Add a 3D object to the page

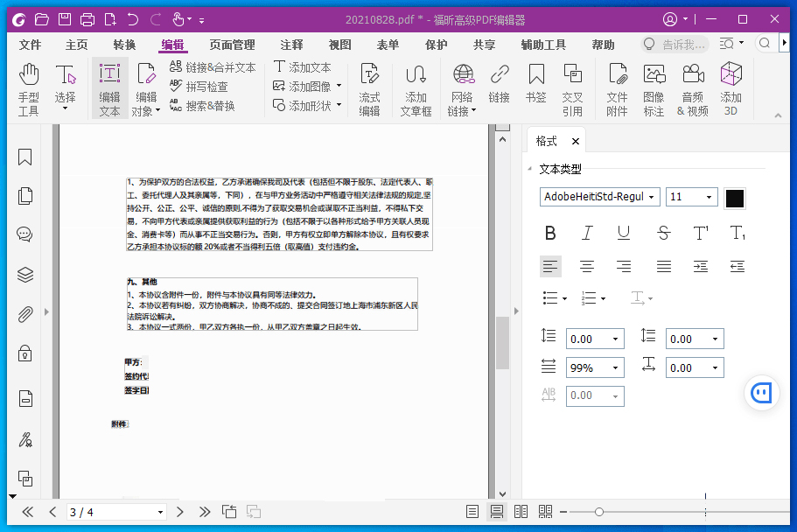pos(731,87)
